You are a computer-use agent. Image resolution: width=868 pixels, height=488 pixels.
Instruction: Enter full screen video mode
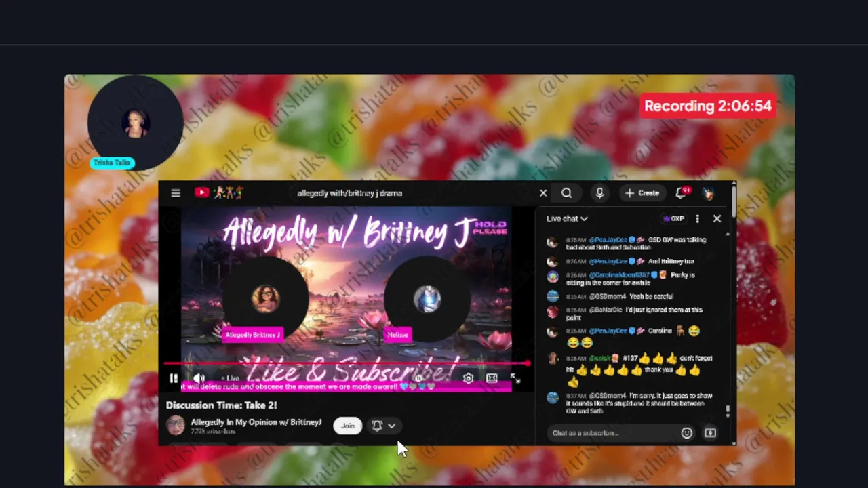click(x=515, y=378)
